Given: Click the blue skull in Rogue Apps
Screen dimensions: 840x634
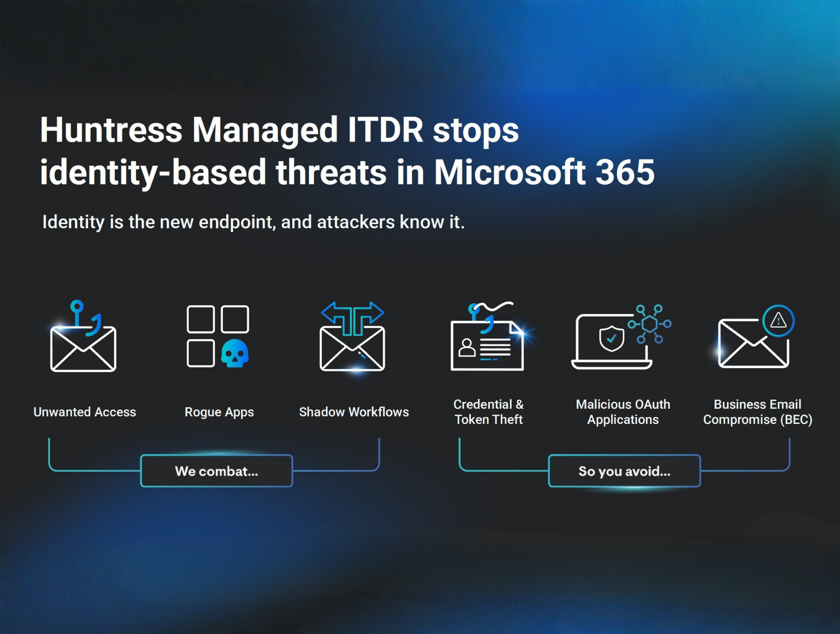Looking at the screenshot, I should click(235, 353).
